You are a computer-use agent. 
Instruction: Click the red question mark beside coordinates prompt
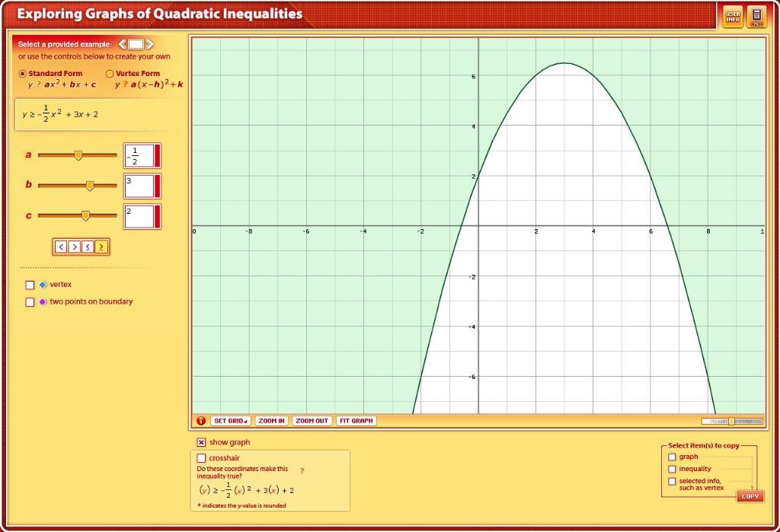tap(302, 471)
